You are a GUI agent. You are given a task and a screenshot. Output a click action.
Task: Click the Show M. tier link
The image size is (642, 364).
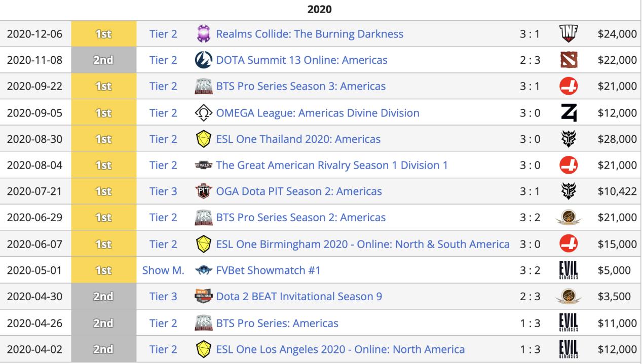[x=163, y=270]
